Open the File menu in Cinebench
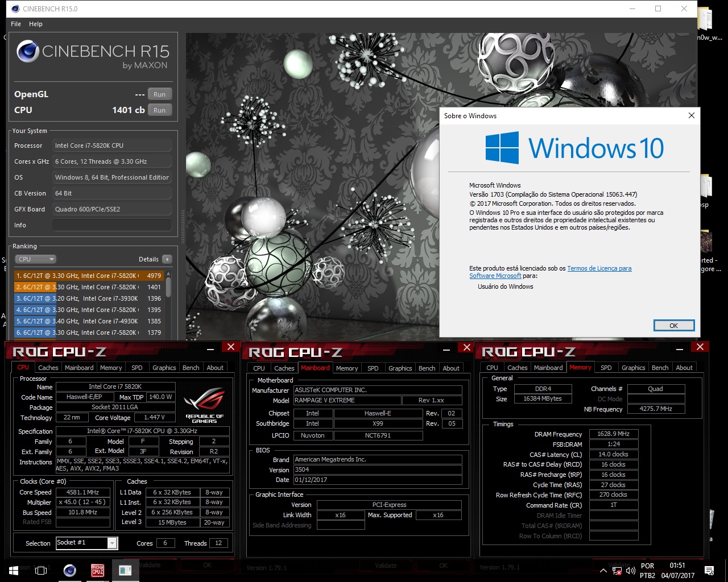 [16, 24]
